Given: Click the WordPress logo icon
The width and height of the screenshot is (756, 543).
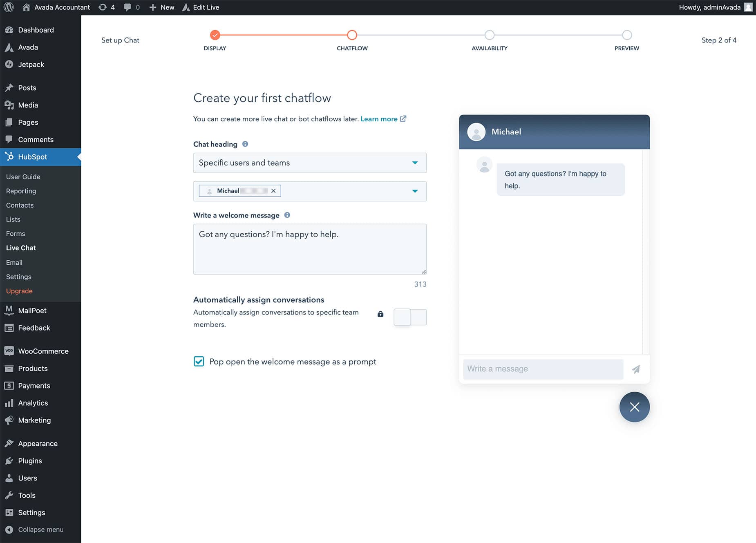Looking at the screenshot, I should (9, 7).
